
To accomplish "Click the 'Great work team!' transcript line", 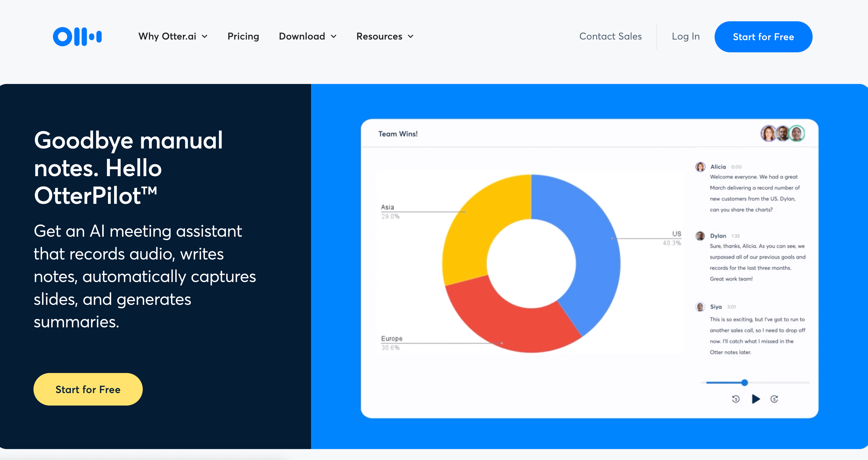I will coord(731,279).
